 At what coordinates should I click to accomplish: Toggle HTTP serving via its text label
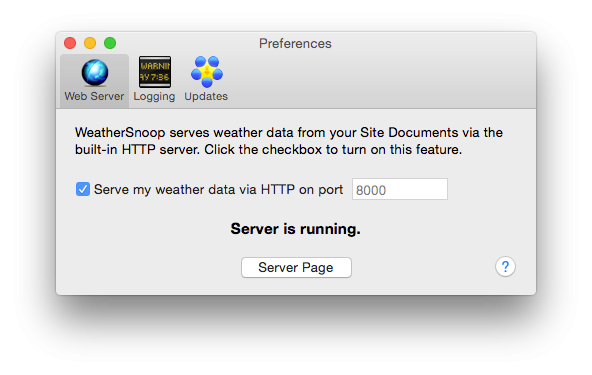pos(218,189)
